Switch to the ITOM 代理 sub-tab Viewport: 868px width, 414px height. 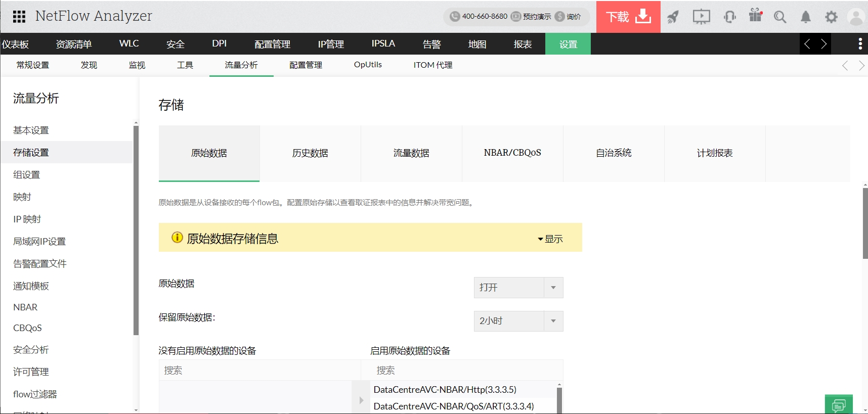coord(433,65)
